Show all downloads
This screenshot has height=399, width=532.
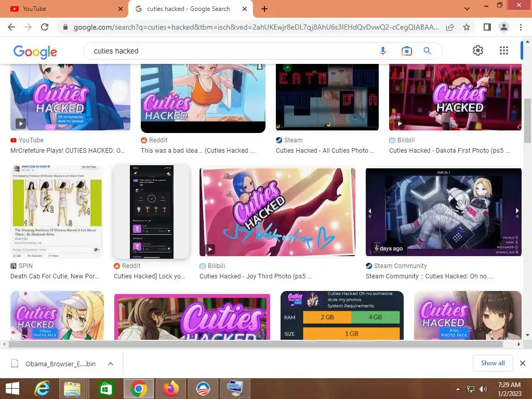click(x=493, y=363)
